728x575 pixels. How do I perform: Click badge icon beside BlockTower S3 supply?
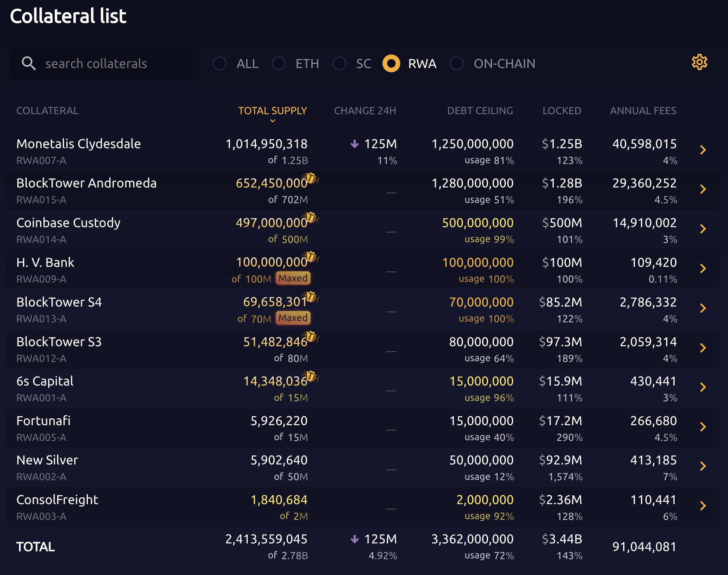[x=311, y=337]
